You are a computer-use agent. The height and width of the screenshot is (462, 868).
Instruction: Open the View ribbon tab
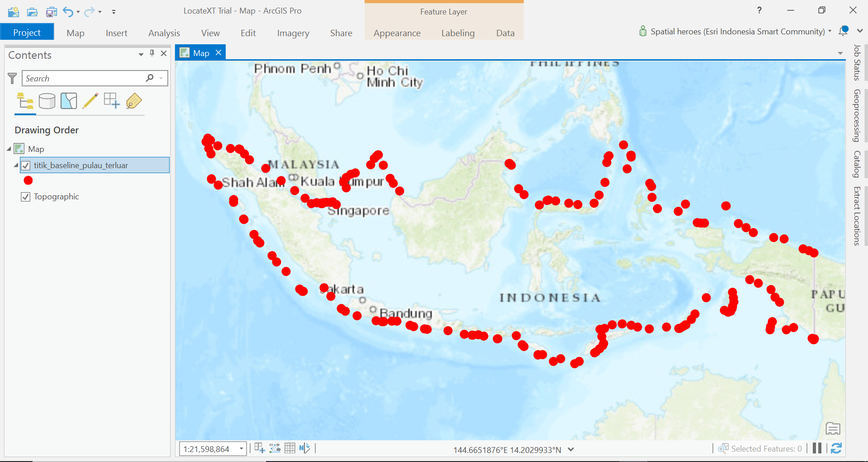coord(210,33)
